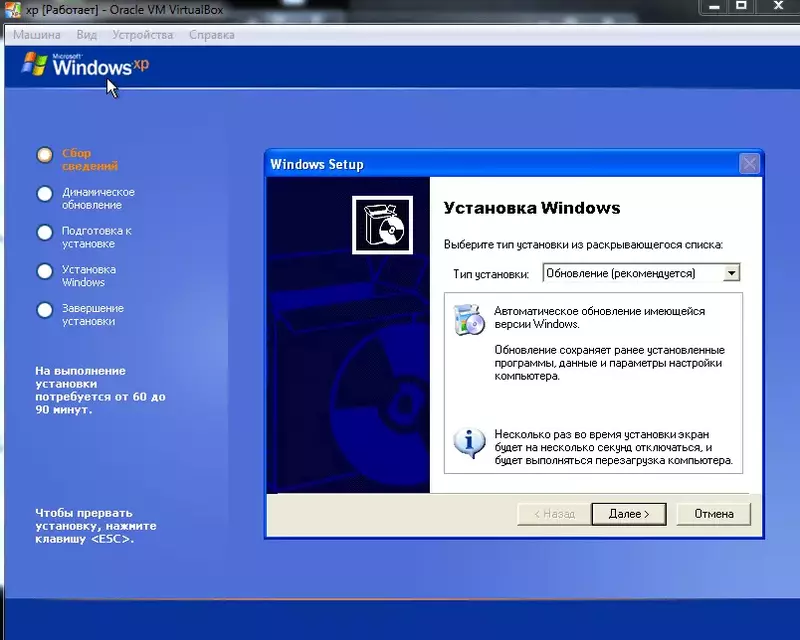The width and height of the screenshot is (800, 640).
Task: Click the setup box with CD icon
Action: click(x=382, y=225)
